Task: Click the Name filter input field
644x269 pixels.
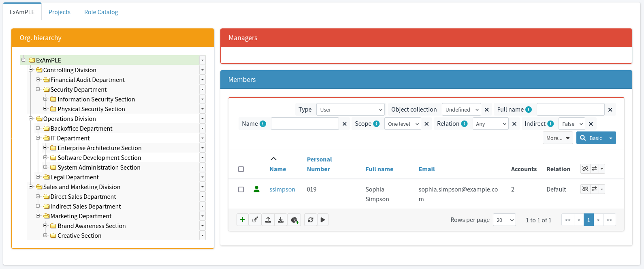Action: (x=305, y=124)
